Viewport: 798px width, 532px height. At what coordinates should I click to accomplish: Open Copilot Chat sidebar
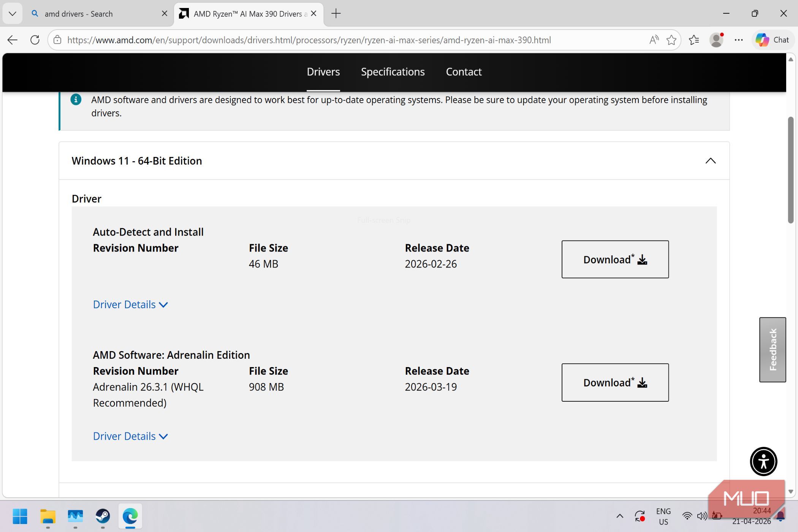coord(772,40)
